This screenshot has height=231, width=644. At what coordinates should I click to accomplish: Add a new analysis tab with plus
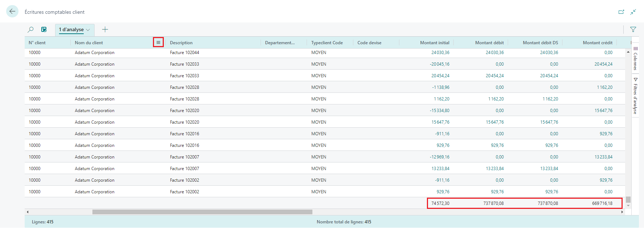[105, 29]
